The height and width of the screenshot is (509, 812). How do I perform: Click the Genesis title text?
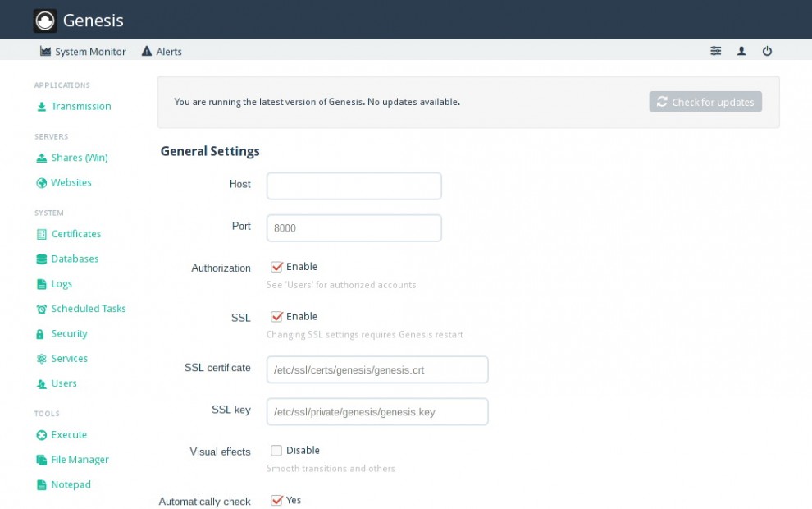94,21
